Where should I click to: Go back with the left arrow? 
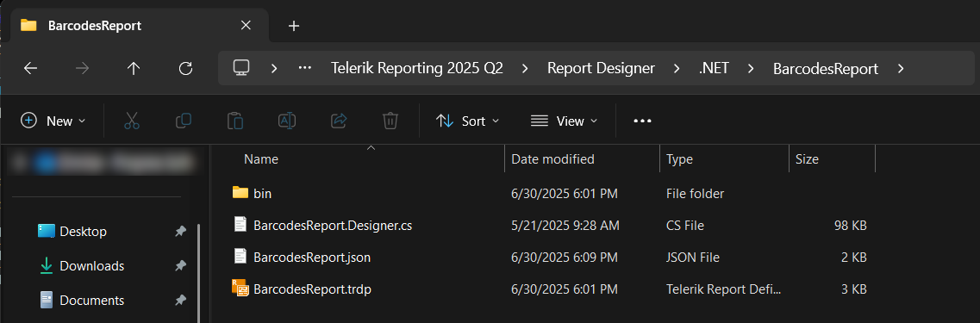point(31,69)
